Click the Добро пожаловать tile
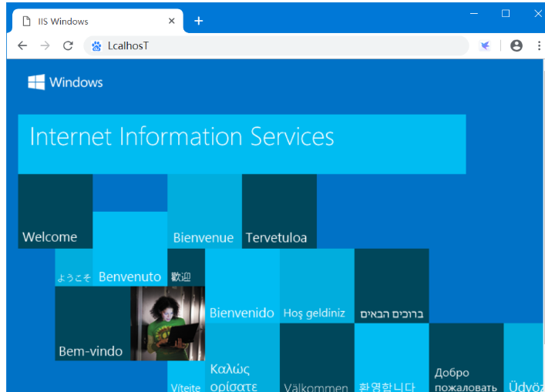Image resolution: width=545 pixels, height=392 pixels. (x=466, y=357)
